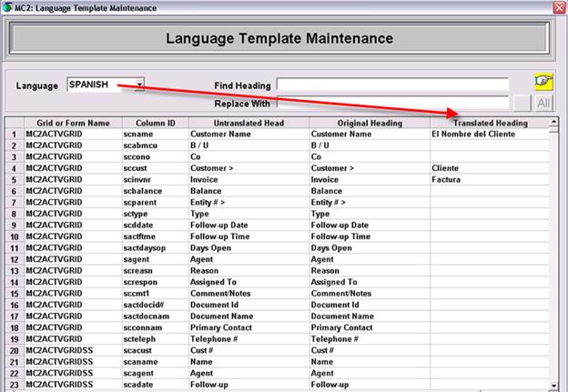This screenshot has height=392, width=568.
Task: Click row number 12 header
Action: [x=15, y=260]
